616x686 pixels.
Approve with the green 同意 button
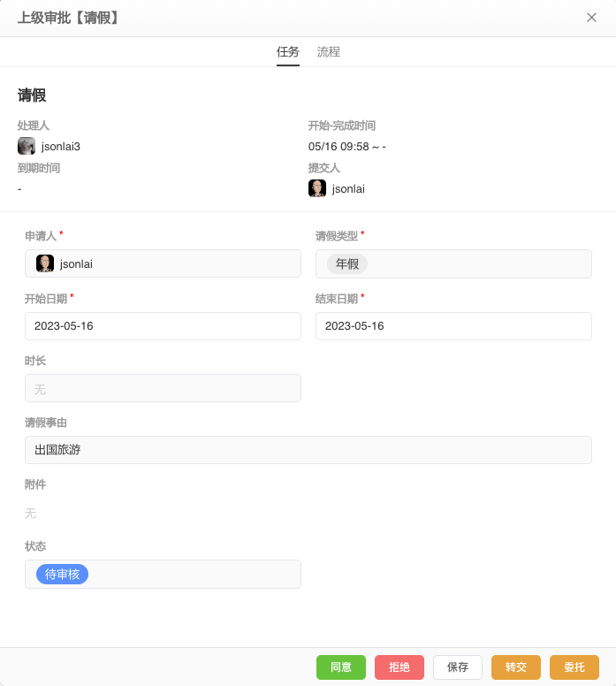[x=341, y=667]
